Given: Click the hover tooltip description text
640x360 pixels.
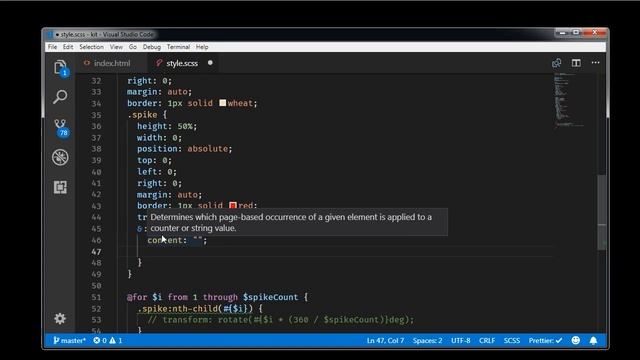Looking at the screenshot, I should point(291,222).
